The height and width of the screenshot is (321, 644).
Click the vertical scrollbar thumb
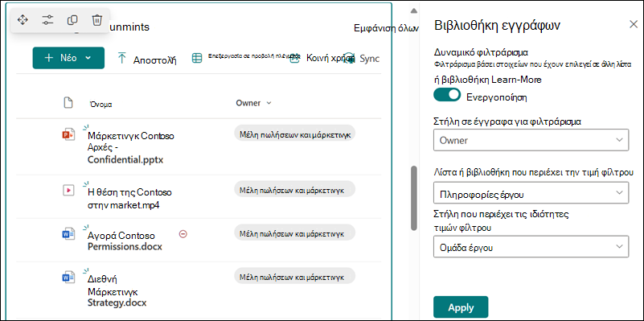tap(414, 198)
